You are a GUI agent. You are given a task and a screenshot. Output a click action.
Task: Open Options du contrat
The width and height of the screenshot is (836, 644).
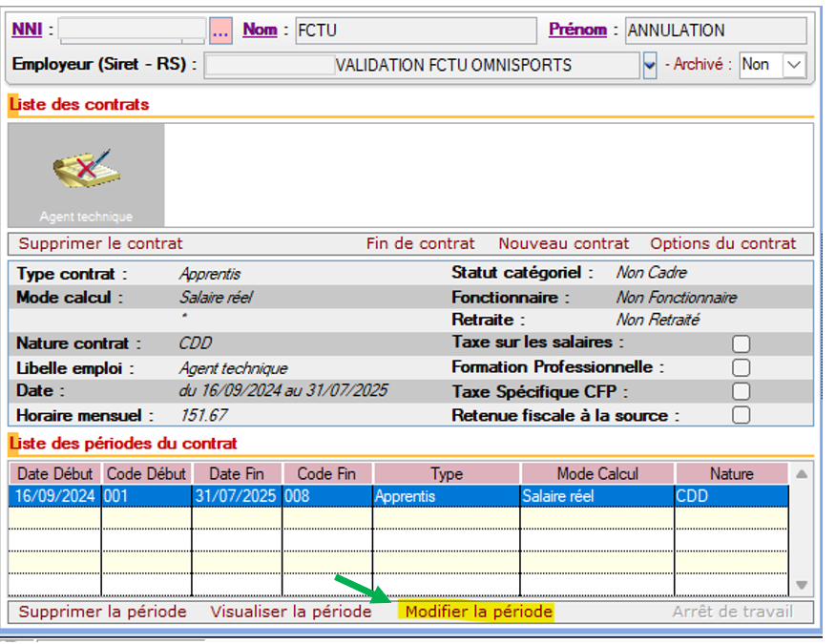tap(722, 243)
